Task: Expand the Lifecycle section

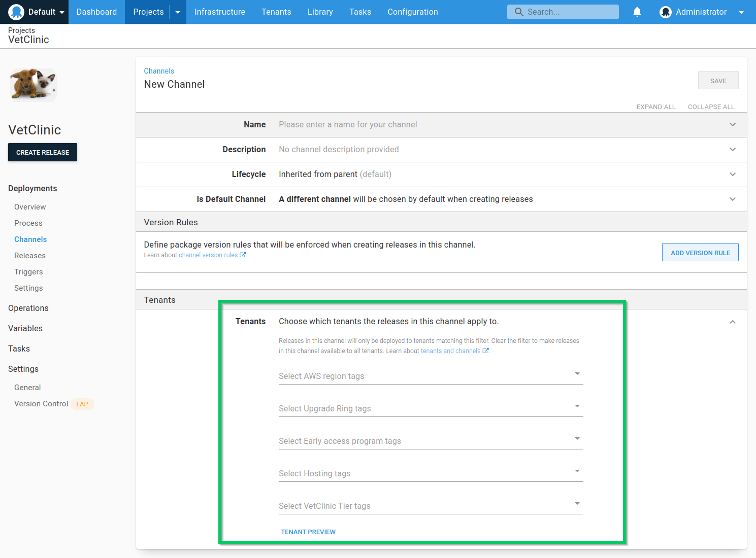Action: tap(732, 175)
